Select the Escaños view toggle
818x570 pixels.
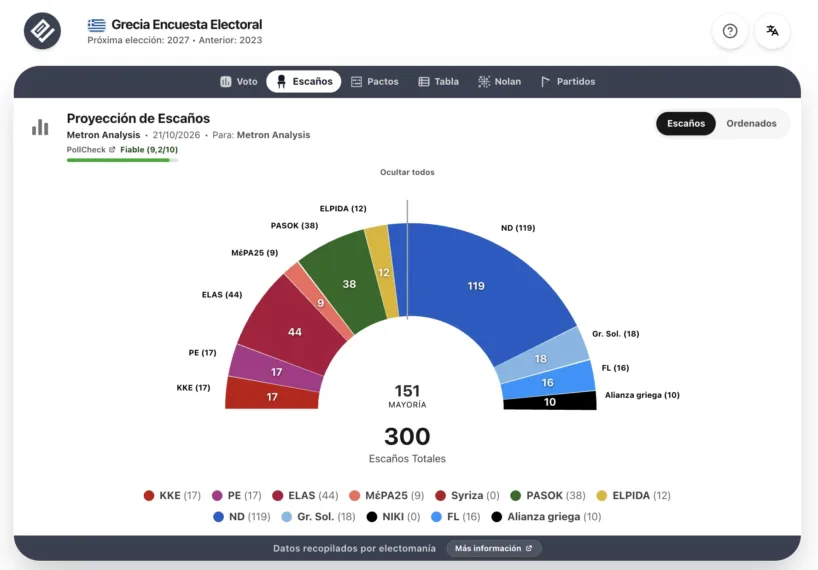tap(685, 124)
